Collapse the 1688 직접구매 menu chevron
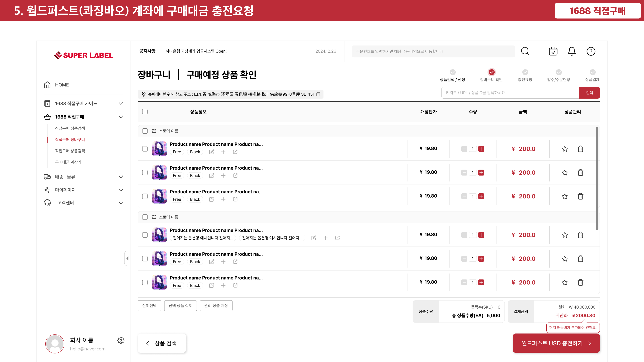Viewport: 644px width, 362px height. [x=121, y=117]
